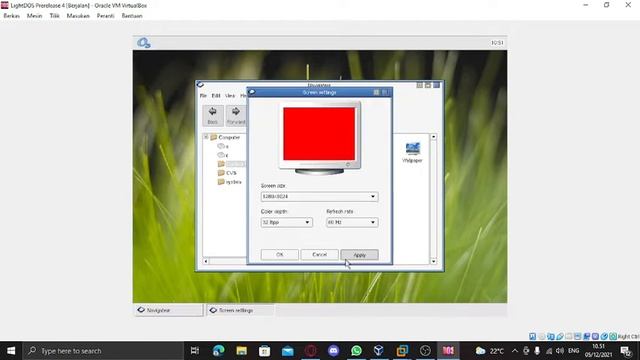Open Task View from taskbar
The width and height of the screenshot is (640, 360).
coord(195,351)
